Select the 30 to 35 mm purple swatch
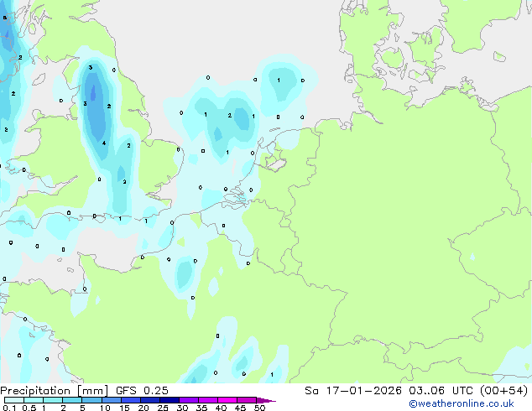Image resolution: width=532 pixels, height=411 pixels. 188,400
